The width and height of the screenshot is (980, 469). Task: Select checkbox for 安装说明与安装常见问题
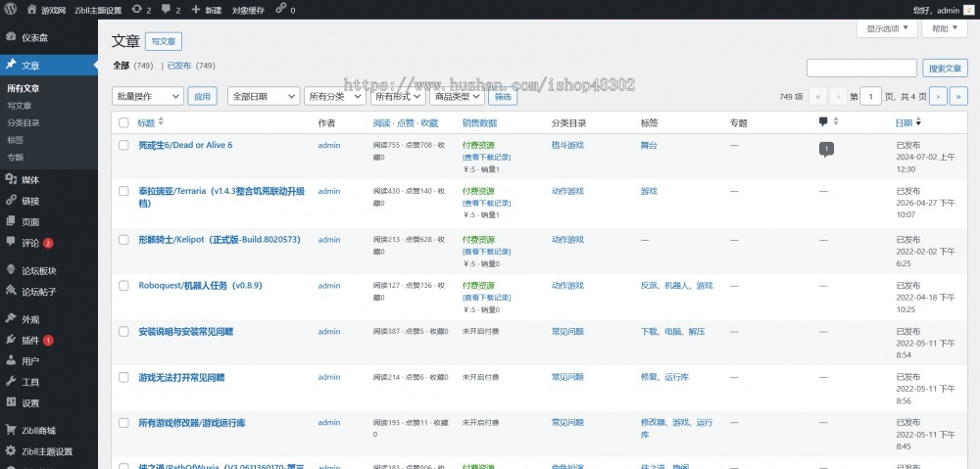point(123,332)
